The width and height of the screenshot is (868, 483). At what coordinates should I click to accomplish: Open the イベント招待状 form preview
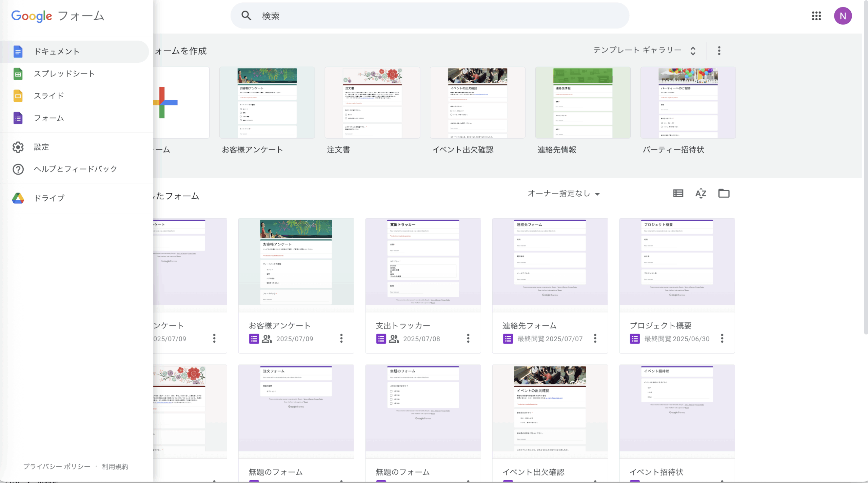tap(677, 411)
